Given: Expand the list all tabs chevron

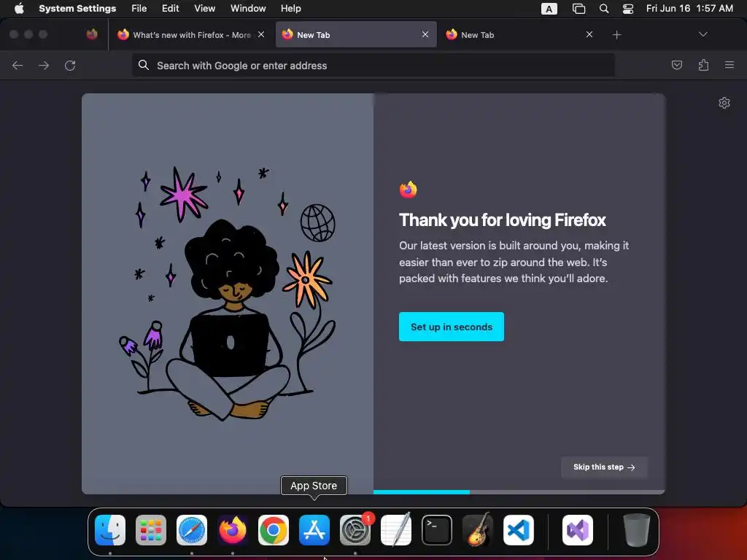Looking at the screenshot, I should click(703, 34).
